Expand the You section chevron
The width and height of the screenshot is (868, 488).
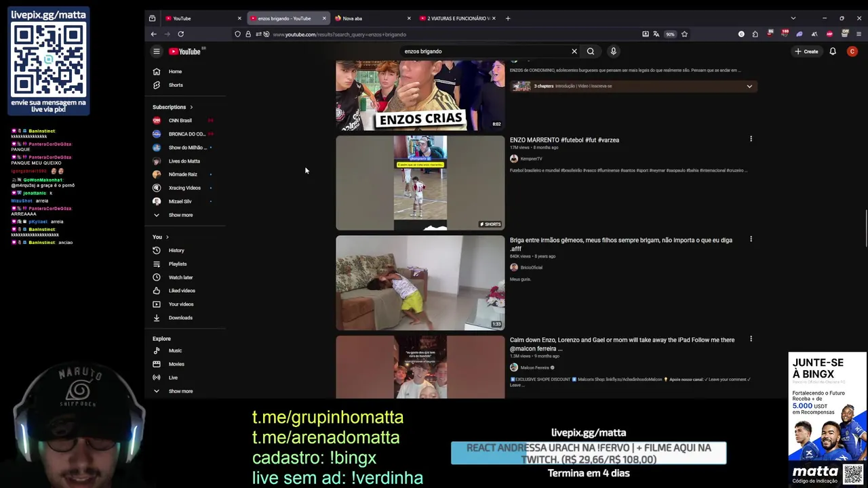(167, 237)
